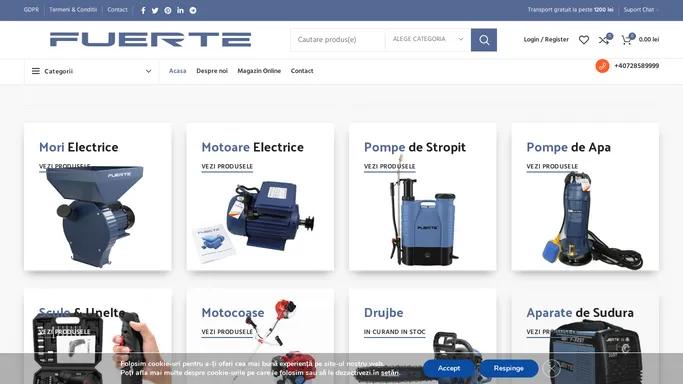Image resolution: width=683 pixels, height=384 pixels.
Task: Click the Respinge cookie button
Action: tap(509, 368)
